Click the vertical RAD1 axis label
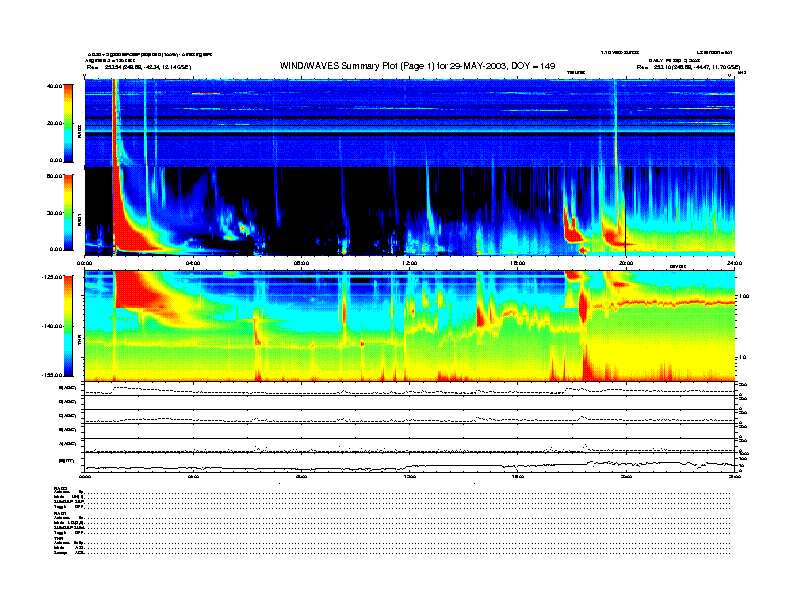 click(80, 219)
